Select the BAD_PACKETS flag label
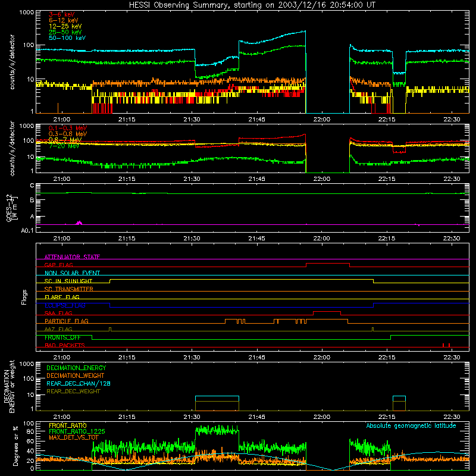 coord(65,345)
